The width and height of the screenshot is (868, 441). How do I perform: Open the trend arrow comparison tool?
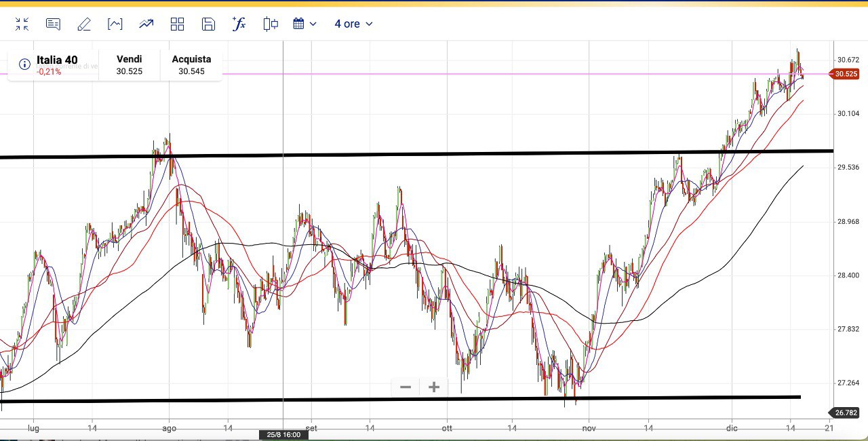(146, 24)
